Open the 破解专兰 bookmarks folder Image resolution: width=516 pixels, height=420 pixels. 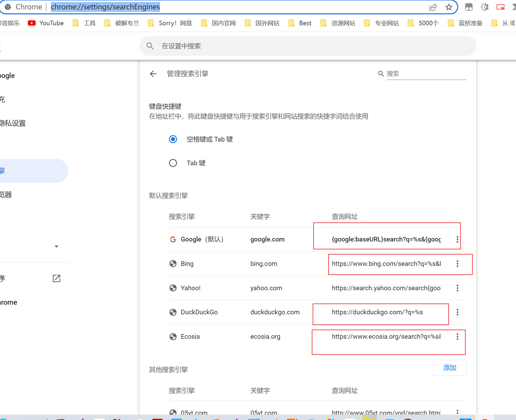click(122, 23)
